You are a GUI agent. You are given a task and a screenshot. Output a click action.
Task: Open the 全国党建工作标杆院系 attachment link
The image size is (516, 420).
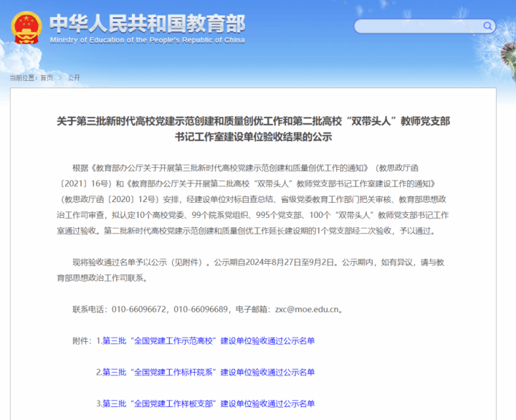(x=209, y=372)
